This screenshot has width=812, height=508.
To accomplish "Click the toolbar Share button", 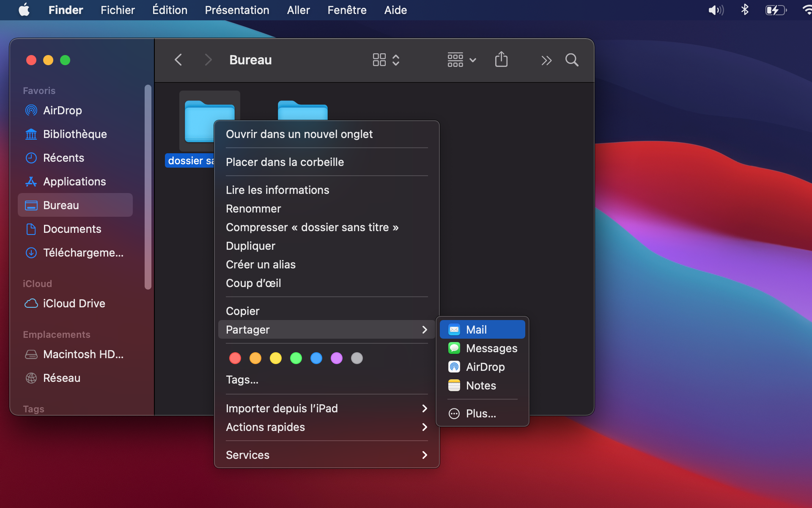I will click(501, 59).
